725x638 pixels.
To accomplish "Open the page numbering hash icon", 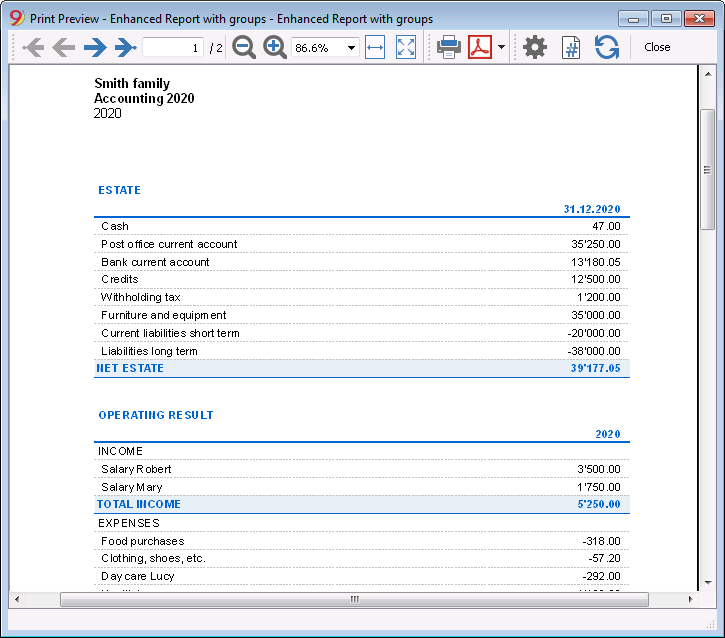I will [571, 47].
